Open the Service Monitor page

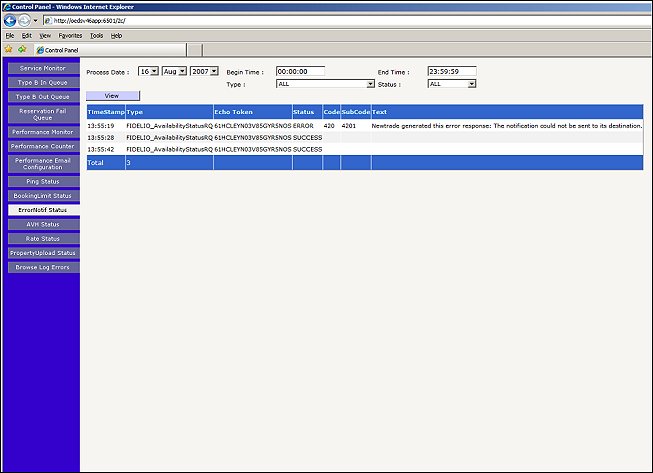click(43, 68)
